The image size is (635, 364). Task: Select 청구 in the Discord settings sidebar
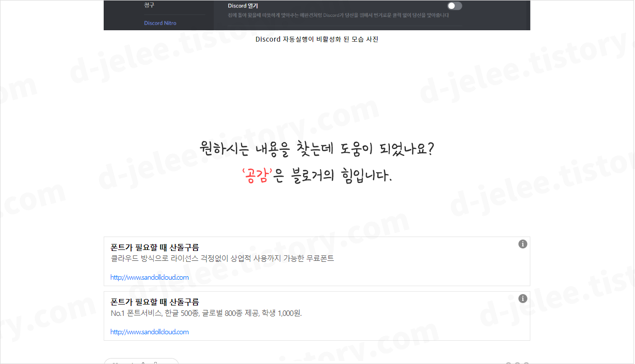[149, 5]
